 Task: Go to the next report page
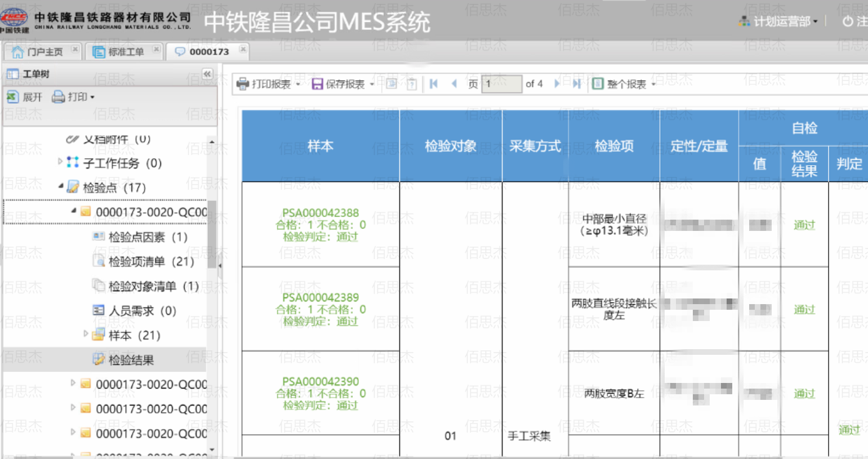(557, 84)
